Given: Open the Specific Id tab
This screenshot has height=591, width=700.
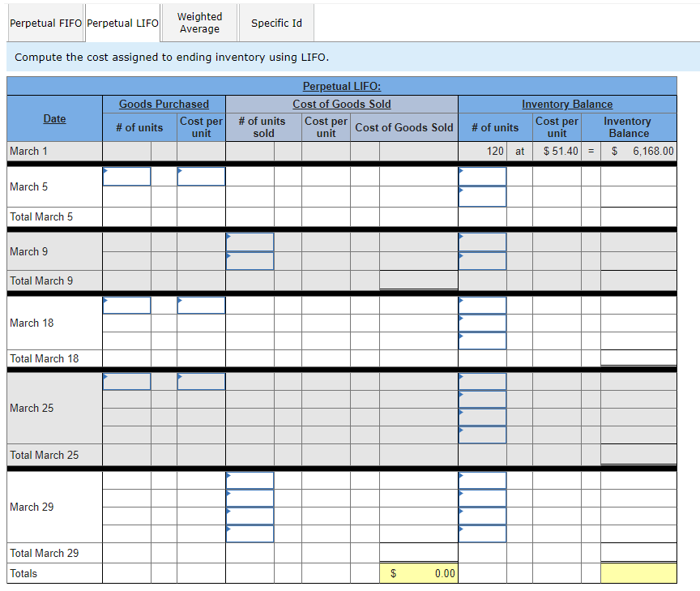Looking at the screenshot, I should point(276,23).
